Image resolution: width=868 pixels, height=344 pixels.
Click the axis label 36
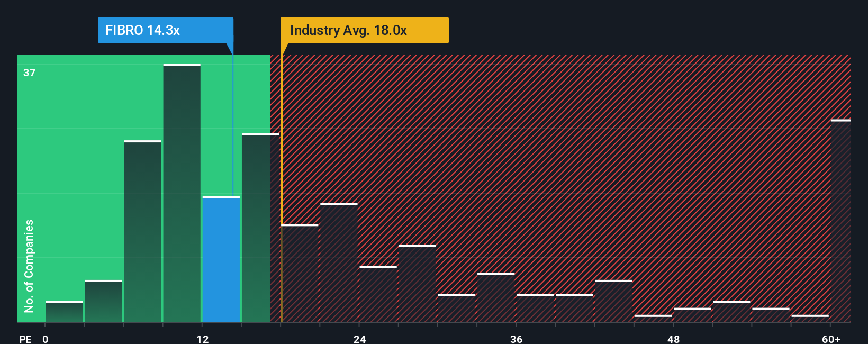point(517,339)
